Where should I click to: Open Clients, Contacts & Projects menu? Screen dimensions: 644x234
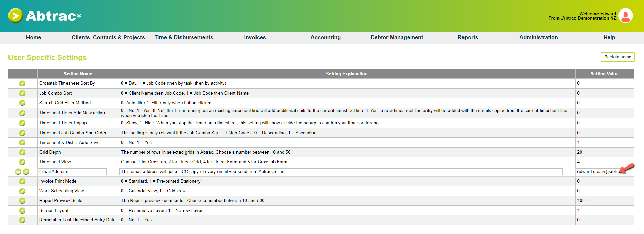point(108,38)
